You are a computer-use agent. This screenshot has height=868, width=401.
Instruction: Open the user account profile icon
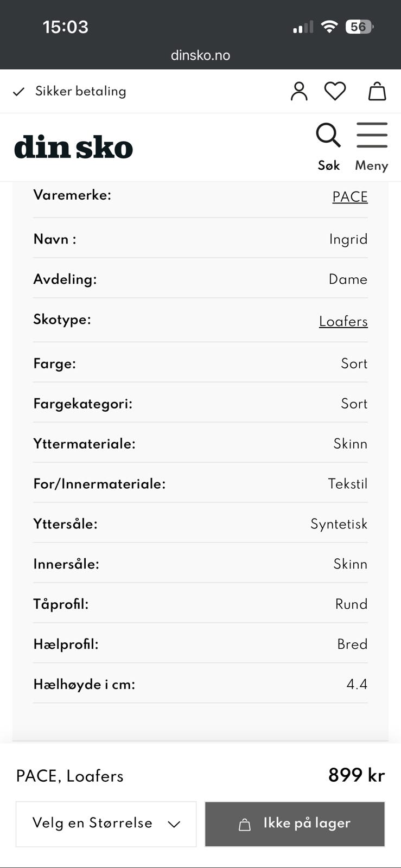(x=299, y=91)
